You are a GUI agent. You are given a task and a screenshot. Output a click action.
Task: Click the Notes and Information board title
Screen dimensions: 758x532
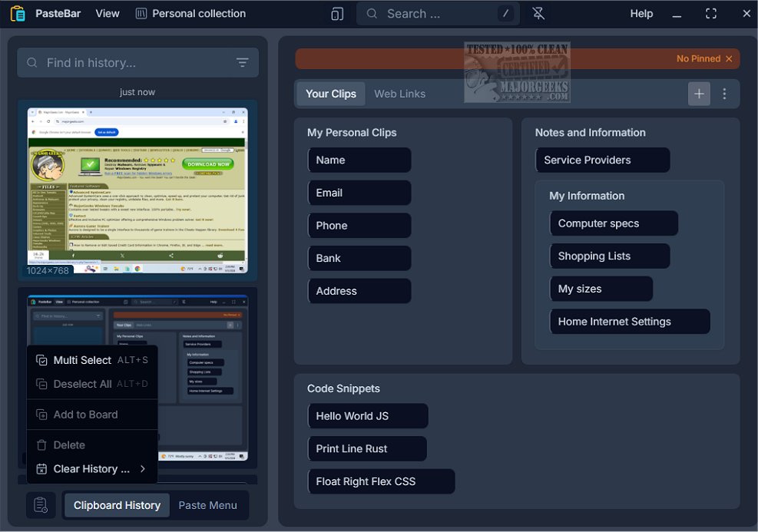591,132
